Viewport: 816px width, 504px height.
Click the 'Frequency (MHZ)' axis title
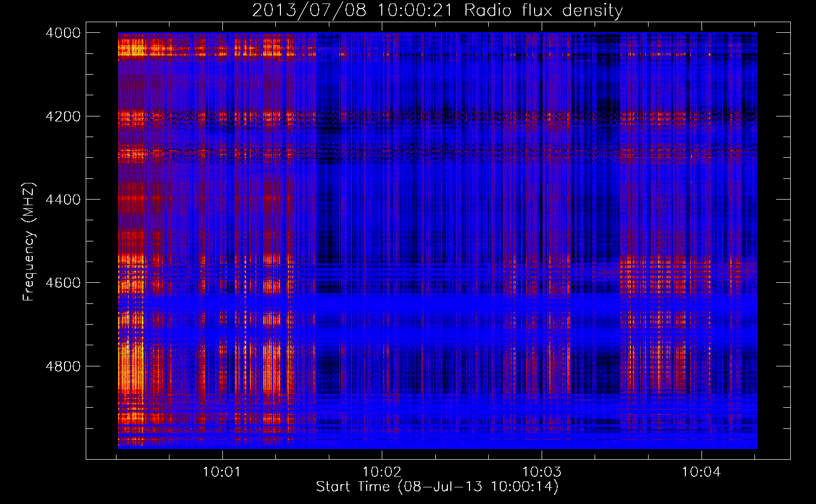point(29,241)
